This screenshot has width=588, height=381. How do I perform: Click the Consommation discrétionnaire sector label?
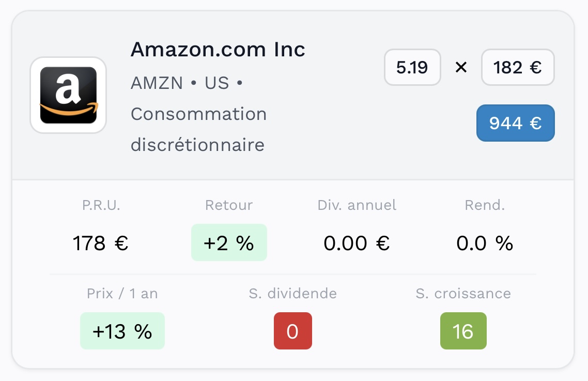[x=198, y=129]
